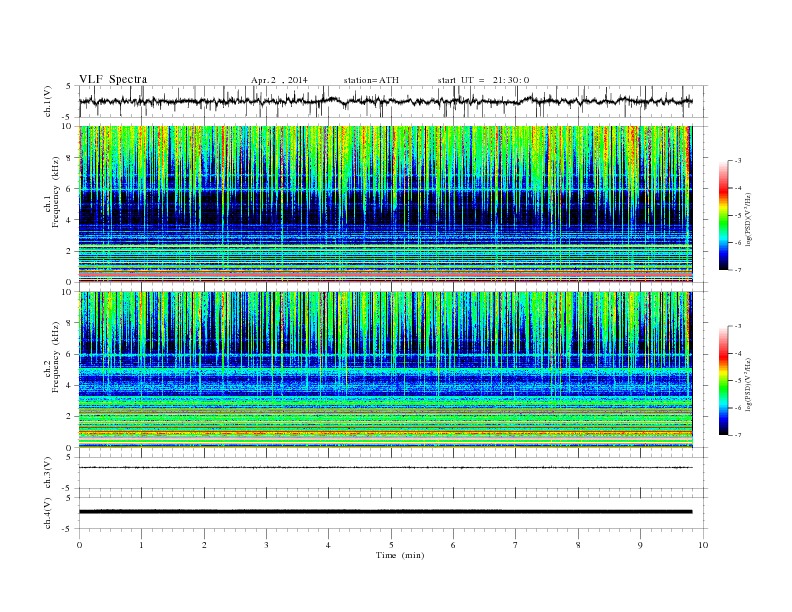Click the "1" minute tick label
This screenshot has width=792, height=612.
pyautogui.click(x=142, y=545)
